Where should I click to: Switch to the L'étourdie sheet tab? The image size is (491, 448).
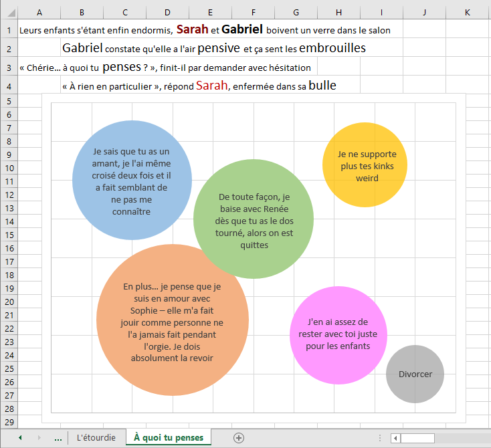coord(96,438)
